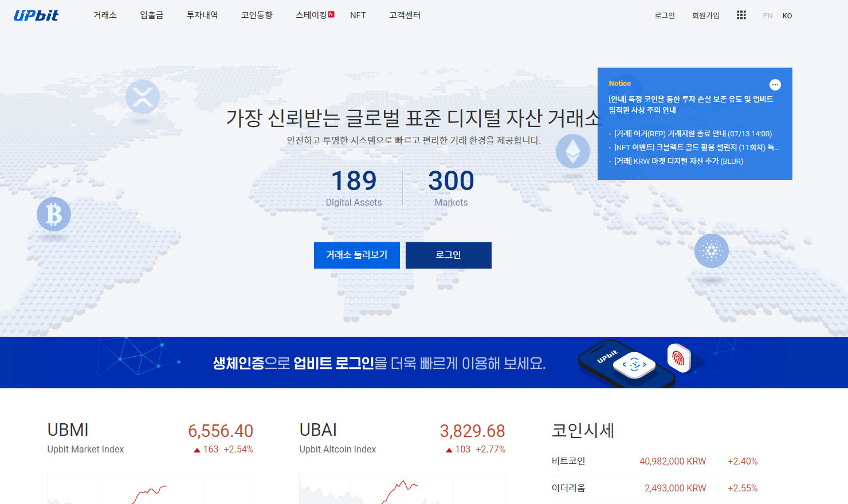Viewport: 848px width, 504px height.
Task: Open the 거래소 menu
Action: [x=105, y=15]
